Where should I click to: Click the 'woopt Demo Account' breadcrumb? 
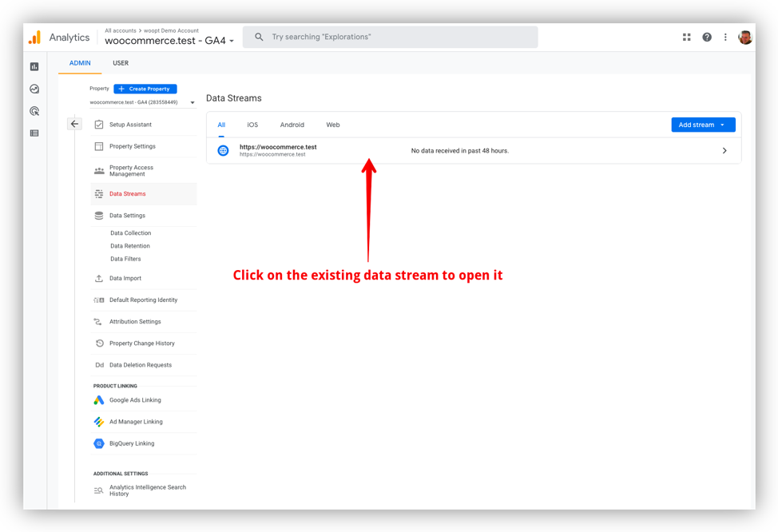tap(171, 30)
